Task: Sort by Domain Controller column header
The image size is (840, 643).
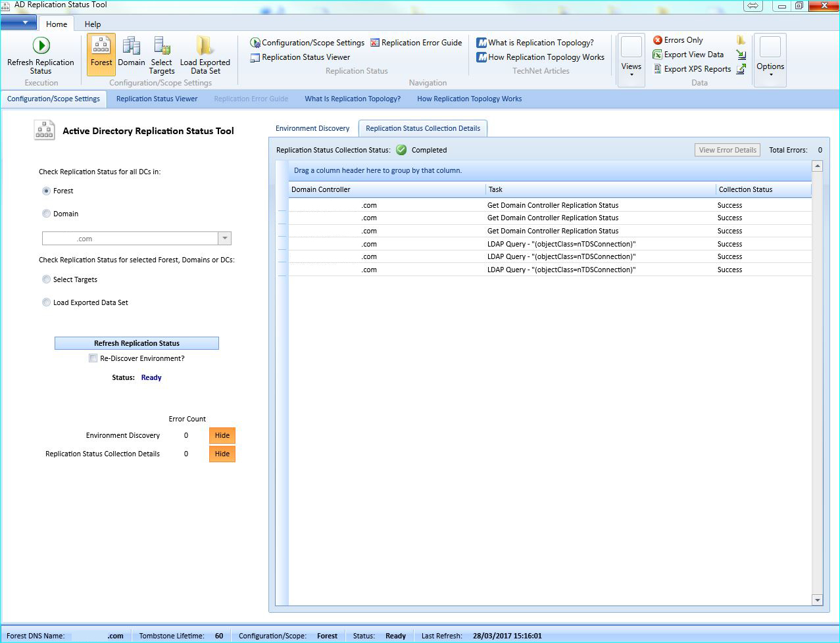Action: [387, 189]
